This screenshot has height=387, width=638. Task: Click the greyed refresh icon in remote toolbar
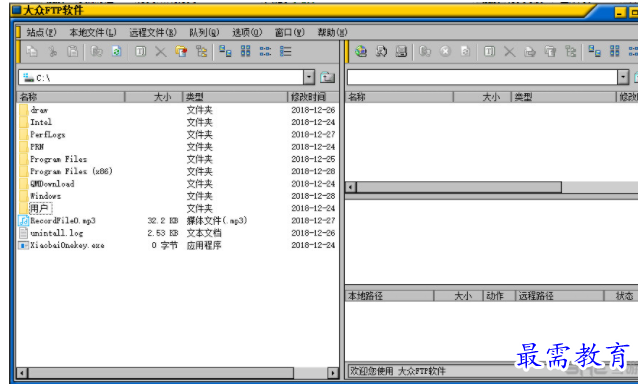465,52
